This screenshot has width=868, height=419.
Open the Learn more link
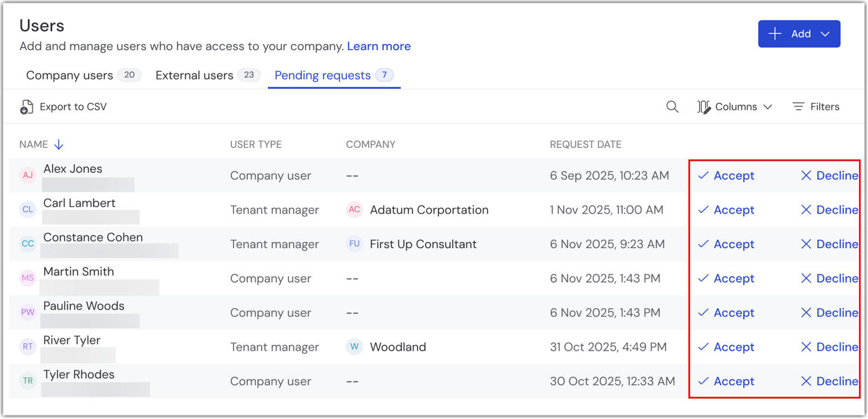coord(378,46)
